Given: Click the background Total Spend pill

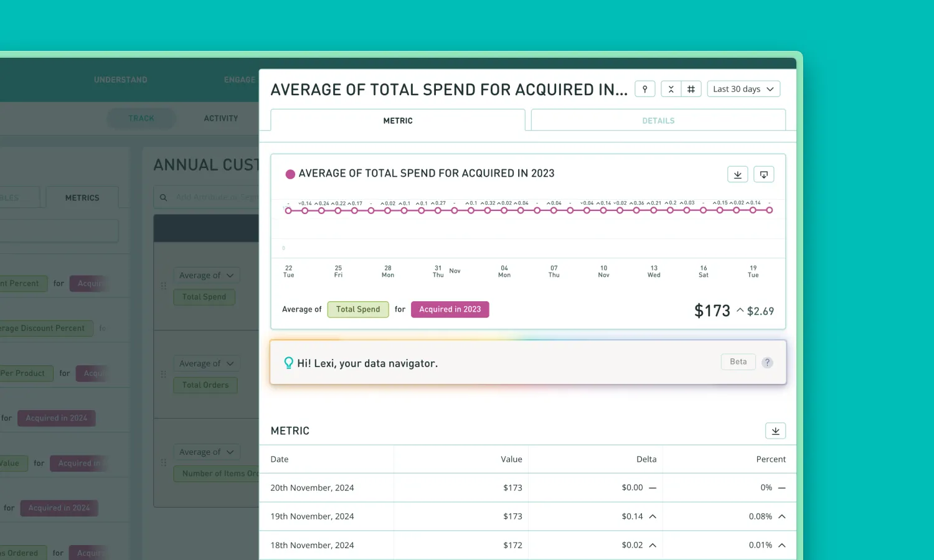Looking at the screenshot, I should [204, 297].
